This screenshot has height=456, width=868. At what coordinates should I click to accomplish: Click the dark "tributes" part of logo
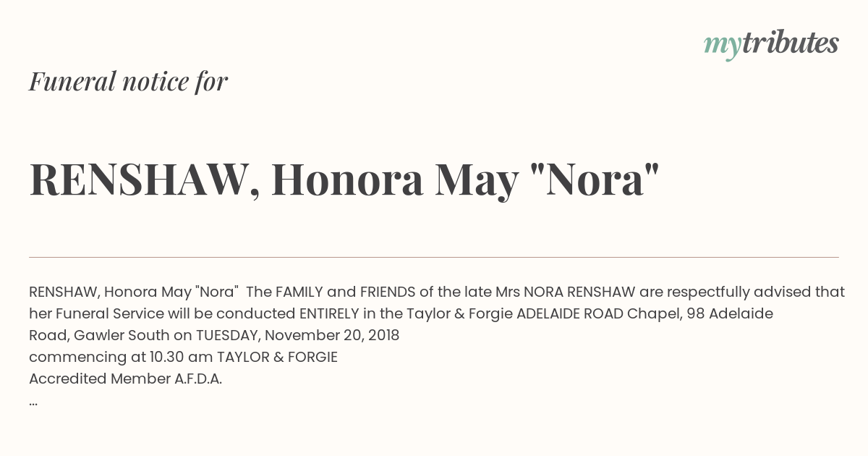[x=790, y=43]
